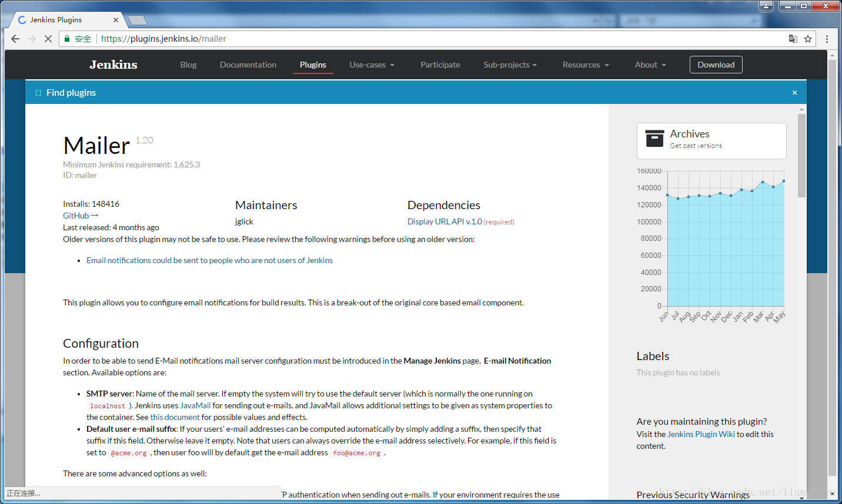Expand the Use-cases dropdown

click(x=372, y=65)
